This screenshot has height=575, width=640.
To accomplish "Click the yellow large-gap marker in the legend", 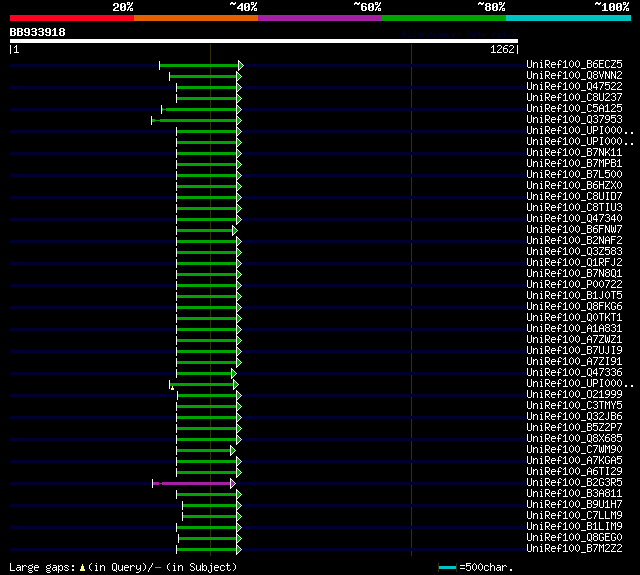I will tap(82, 567).
